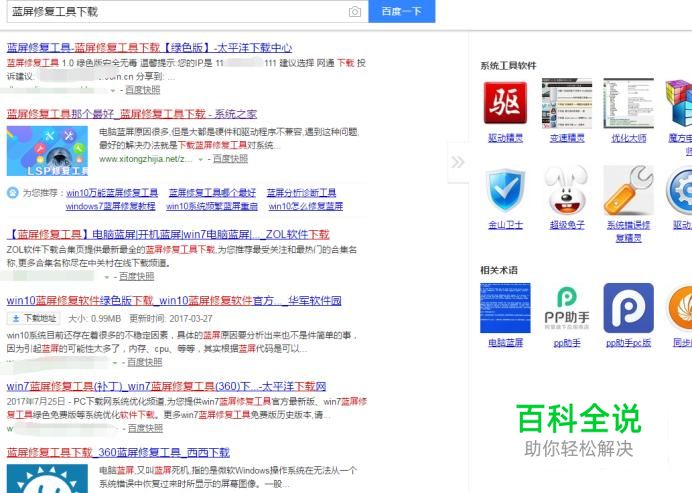Click 百度快照 beside www.xitongzhijia.net
Screen dimensions: 692x493
(x=230, y=159)
